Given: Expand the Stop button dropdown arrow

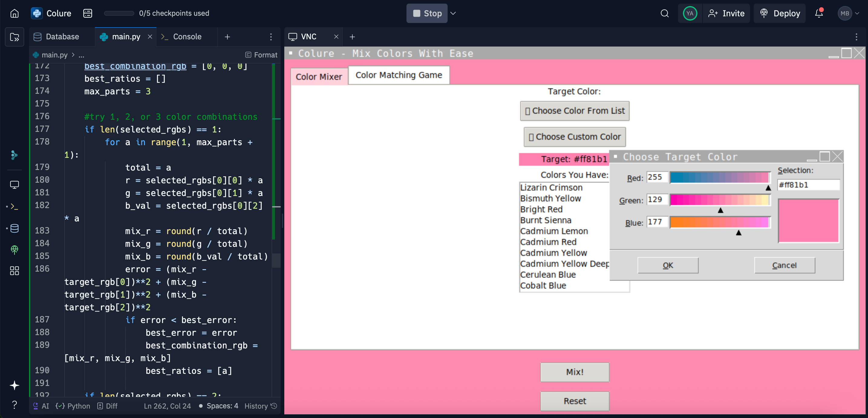Looking at the screenshot, I should [453, 13].
